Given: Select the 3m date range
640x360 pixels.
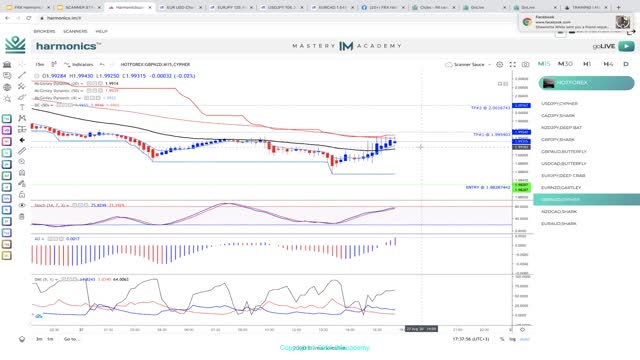Looking at the screenshot, I should 39,339.
